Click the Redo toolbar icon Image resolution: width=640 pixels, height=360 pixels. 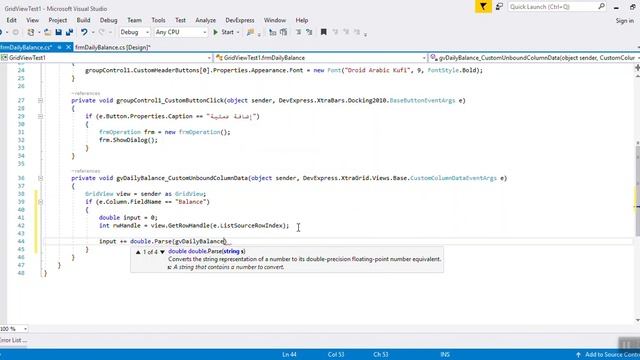[102, 32]
